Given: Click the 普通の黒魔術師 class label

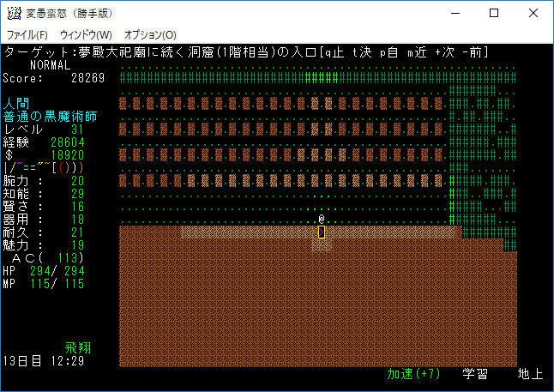Looking at the screenshot, I should [51, 116].
